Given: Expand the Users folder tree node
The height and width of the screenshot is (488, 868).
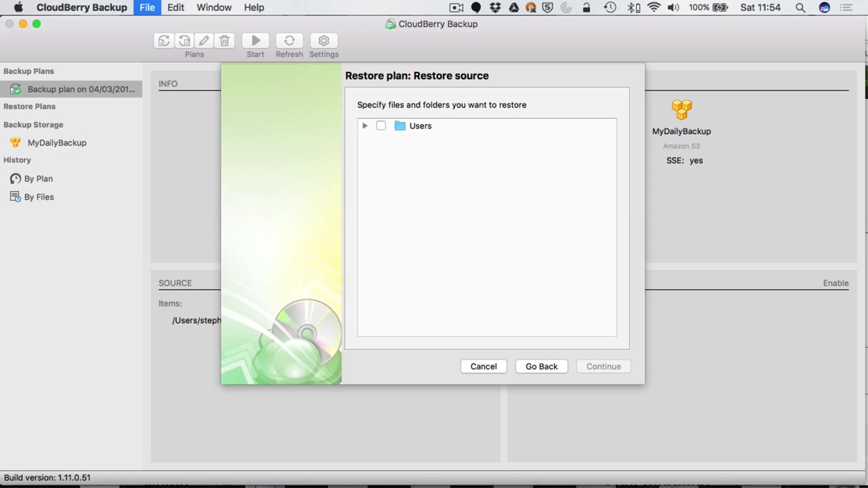Looking at the screenshot, I should tap(365, 125).
